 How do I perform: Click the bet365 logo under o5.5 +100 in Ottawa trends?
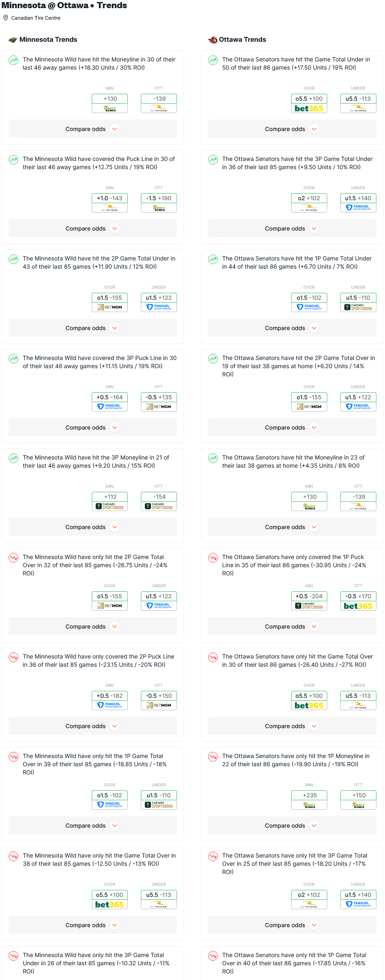[309, 109]
